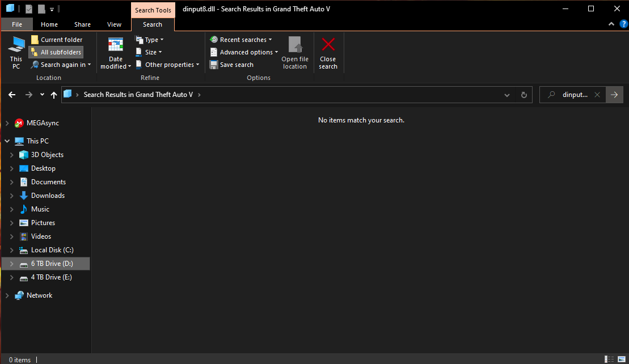Open Downloads in the navigation pane
The height and width of the screenshot is (364, 629).
pyautogui.click(x=48, y=196)
